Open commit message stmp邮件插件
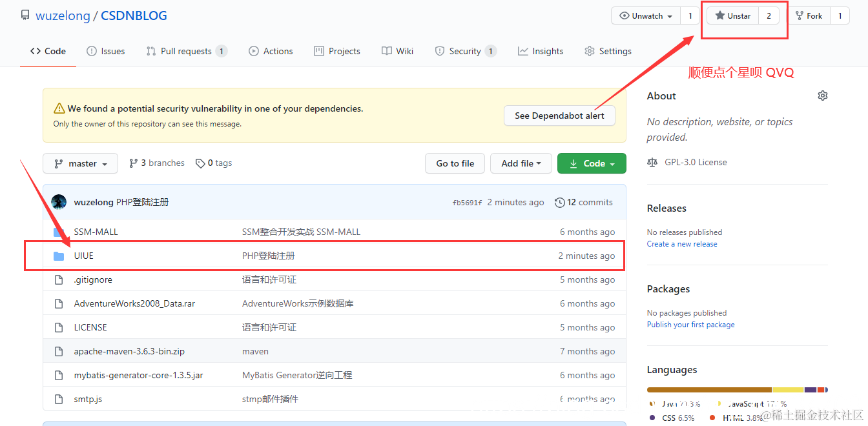Image resolution: width=868 pixels, height=426 pixels. [270, 399]
